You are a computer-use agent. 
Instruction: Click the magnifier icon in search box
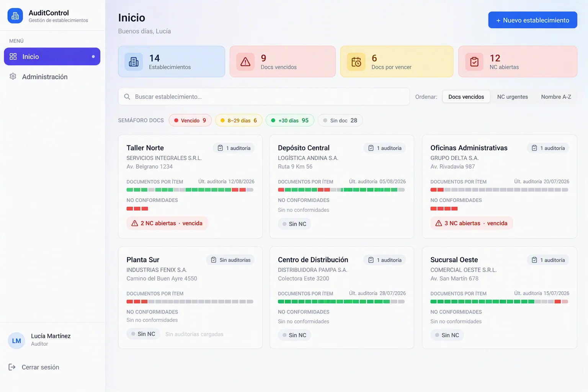coord(127,97)
